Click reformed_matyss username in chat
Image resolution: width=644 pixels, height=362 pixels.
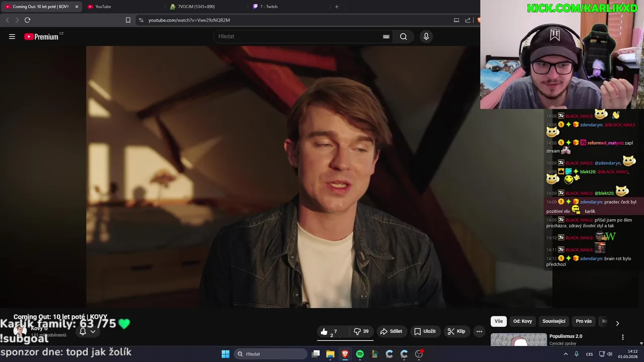coord(605,143)
